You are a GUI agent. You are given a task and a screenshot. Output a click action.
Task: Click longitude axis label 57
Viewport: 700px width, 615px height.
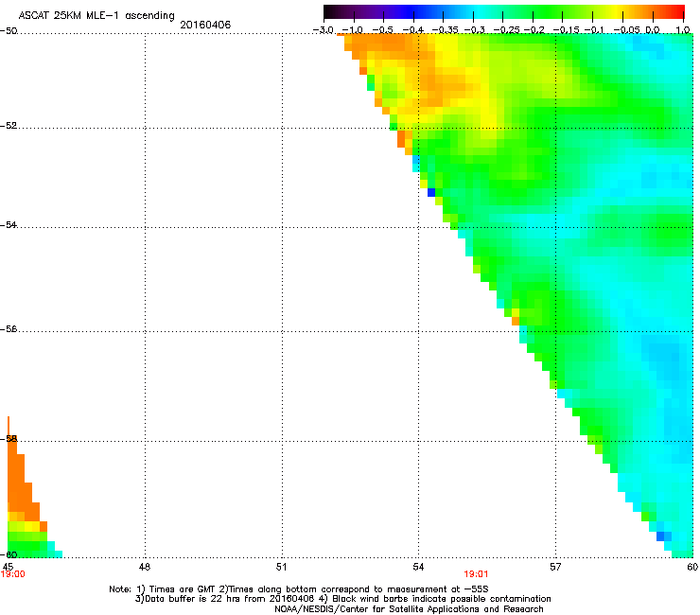tap(555, 567)
